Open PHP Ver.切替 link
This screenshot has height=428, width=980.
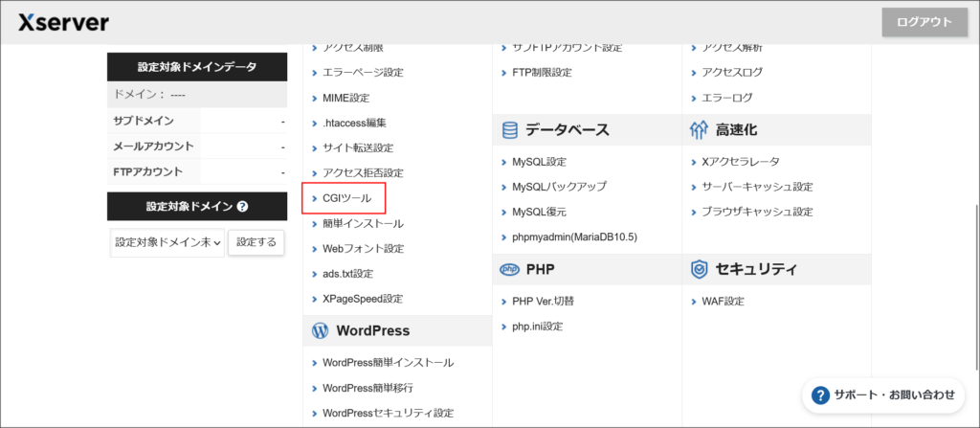(543, 302)
